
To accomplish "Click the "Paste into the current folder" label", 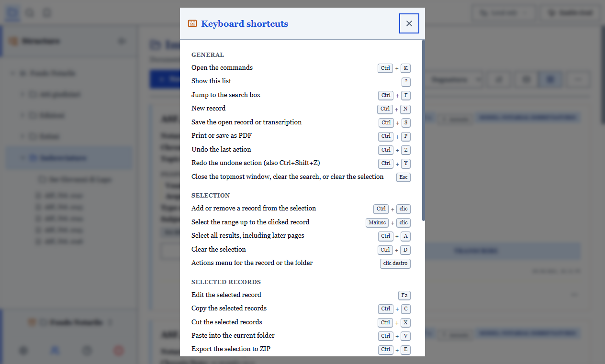I will pyautogui.click(x=233, y=335).
